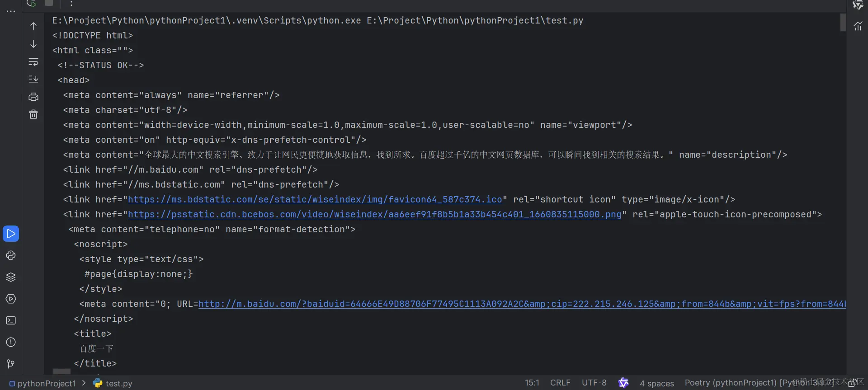
Task: Click the <!--STATUS OK--> comment line
Action: coord(101,65)
